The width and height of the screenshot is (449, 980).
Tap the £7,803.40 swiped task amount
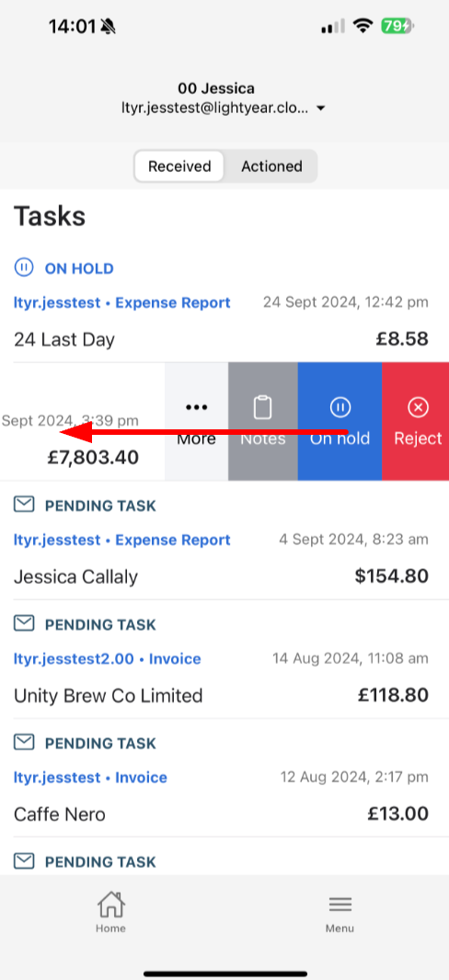click(93, 458)
